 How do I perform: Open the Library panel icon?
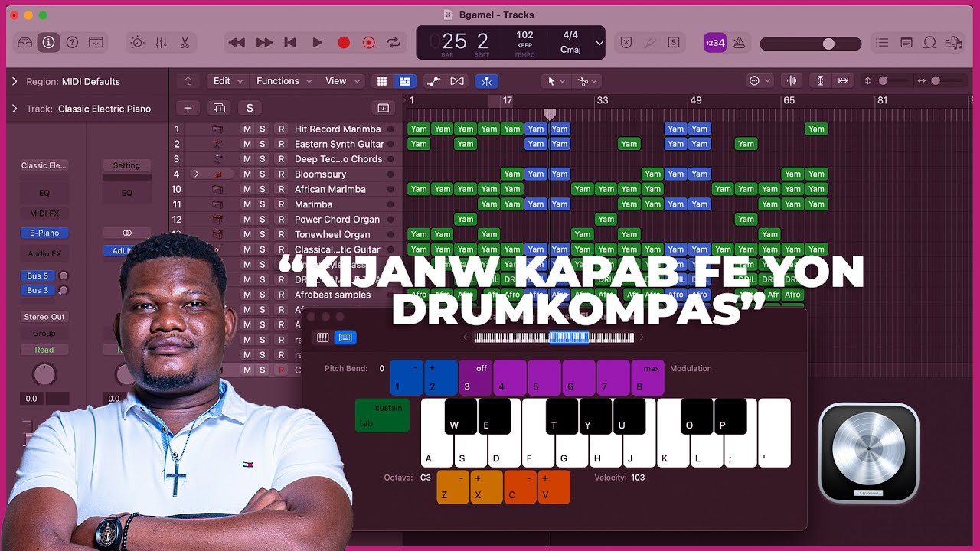pyautogui.click(x=25, y=43)
